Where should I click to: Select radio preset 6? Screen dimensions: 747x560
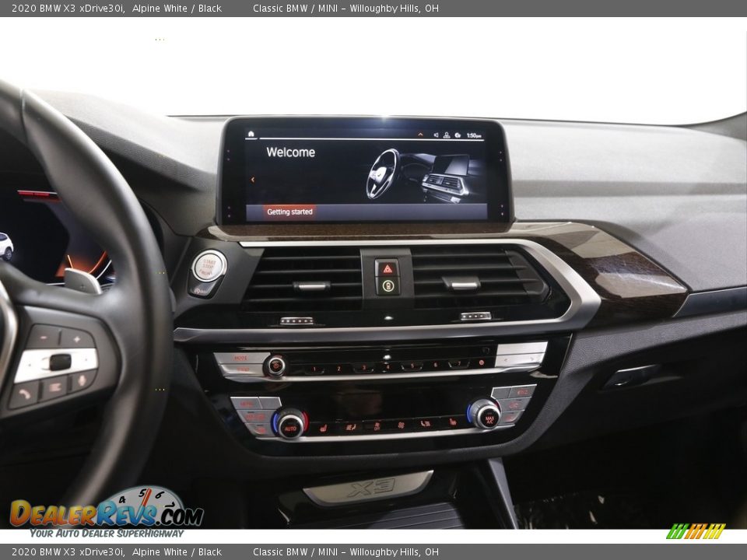click(436, 366)
